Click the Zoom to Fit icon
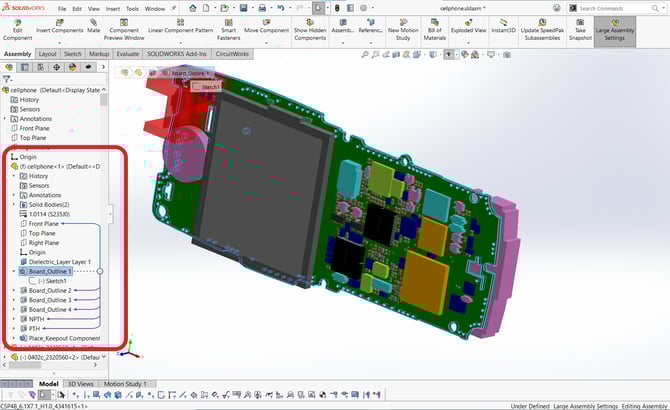Screen dimensions: 670x410 coord(364,55)
